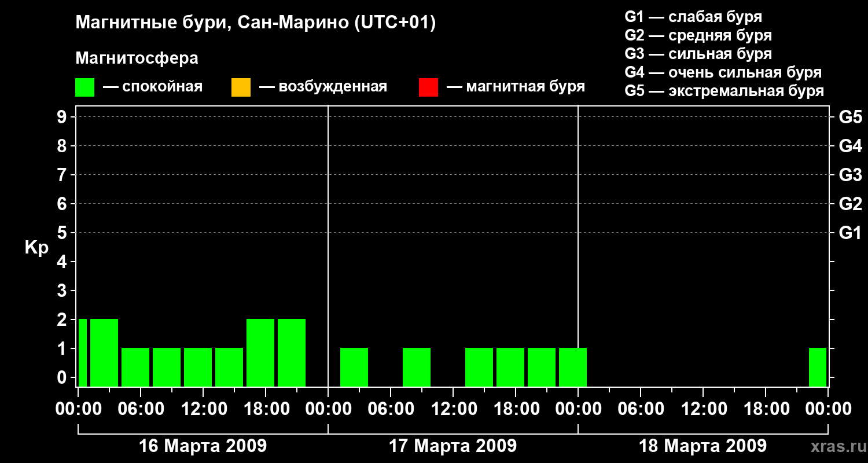The image size is (868, 463).
Task: Click the '18:00' time label for 18 Марта
Action: pyautogui.click(x=766, y=409)
